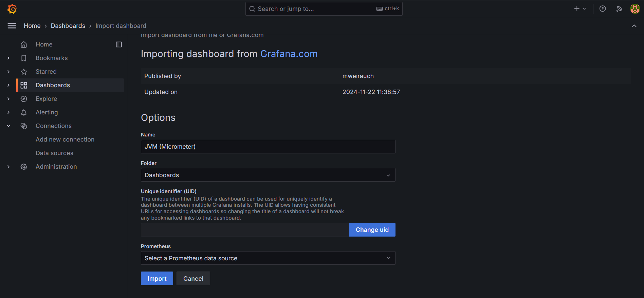Click the date 2024-11-22 11:38:57
The height and width of the screenshot is (298, 644).
click(x=371, y=92)
